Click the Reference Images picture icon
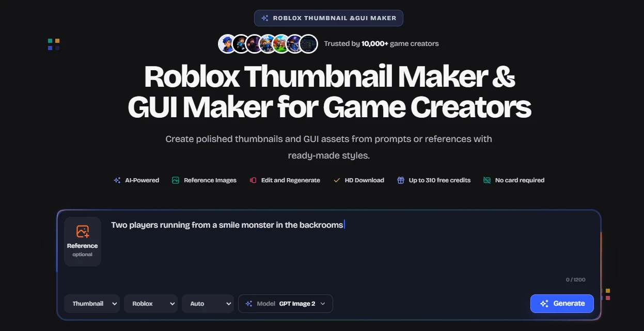644x331 pixels. tap(176, 180)
